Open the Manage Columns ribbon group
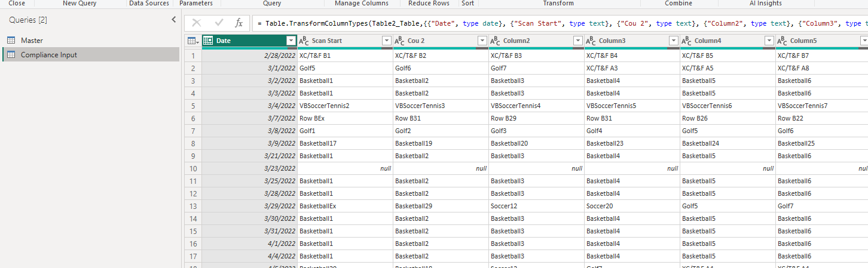Screen dimensions: 868x268 point(361,4)
